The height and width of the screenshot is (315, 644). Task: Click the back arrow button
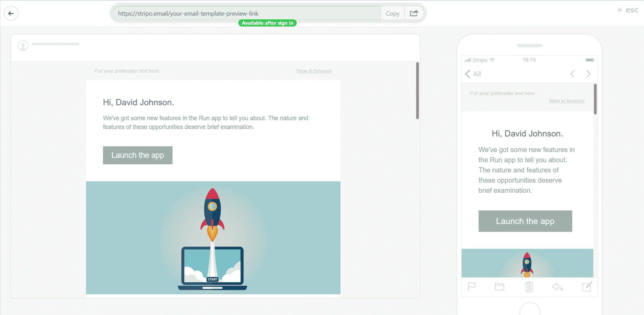(x=11, y=13)
